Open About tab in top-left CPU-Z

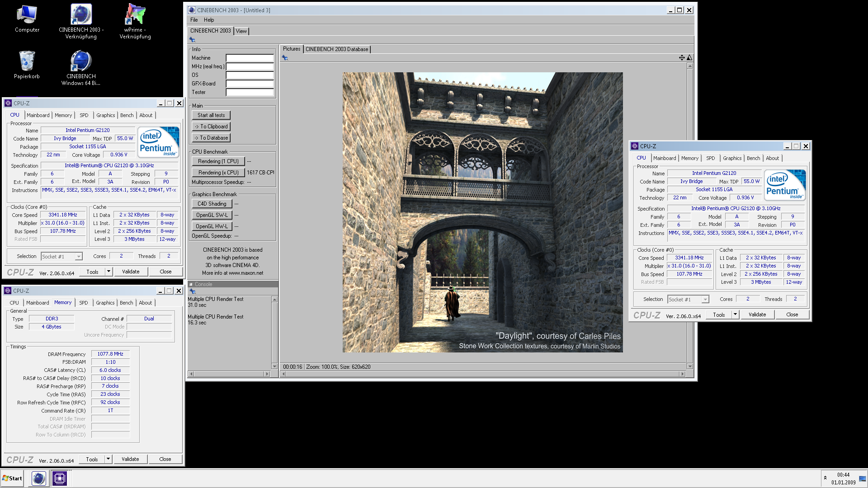click(146, 115)
